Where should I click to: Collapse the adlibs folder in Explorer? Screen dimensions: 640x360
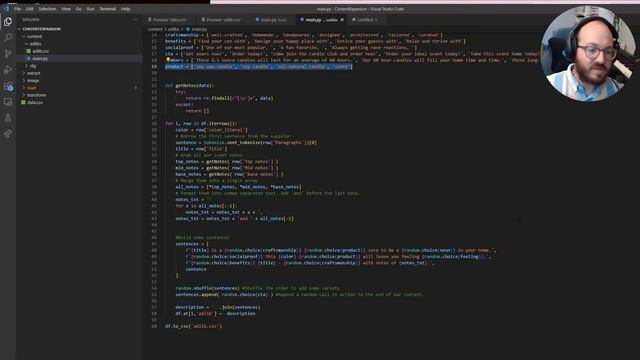click(36, 44)
